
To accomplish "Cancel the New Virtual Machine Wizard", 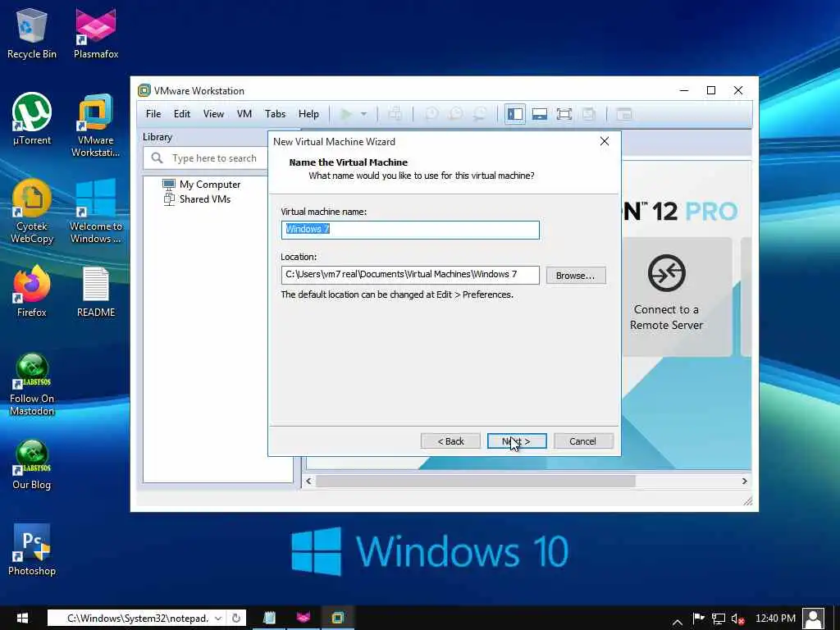I will pyautogui.click(x=583, y=441).
